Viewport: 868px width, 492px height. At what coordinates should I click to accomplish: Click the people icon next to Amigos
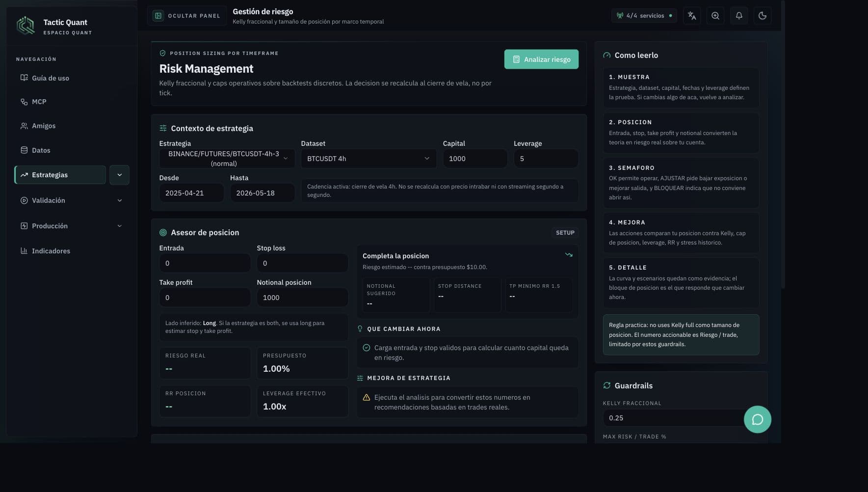24,126
